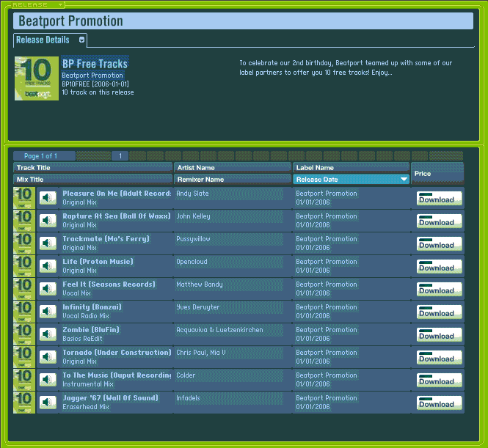The width and height of the screenshot is (488, 448).
Task: Download Trackmate (Mo's Ferry) track
Action: (x=439, y=243)
